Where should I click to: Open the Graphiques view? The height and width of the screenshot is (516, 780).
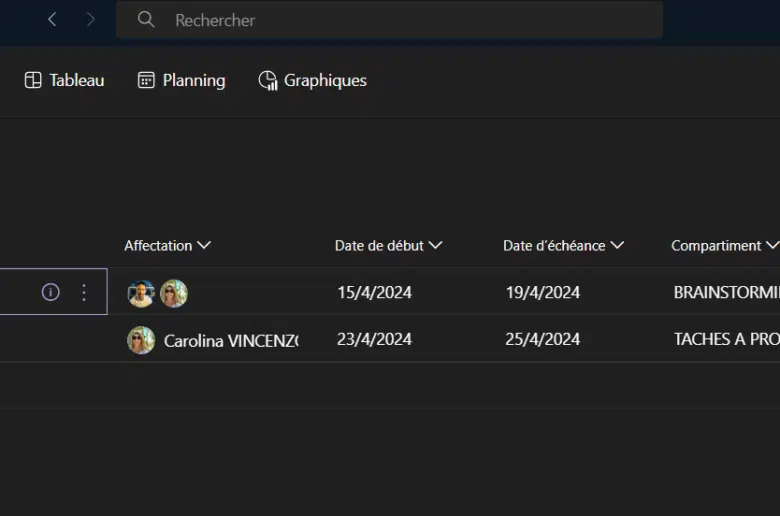click(313, 80)
